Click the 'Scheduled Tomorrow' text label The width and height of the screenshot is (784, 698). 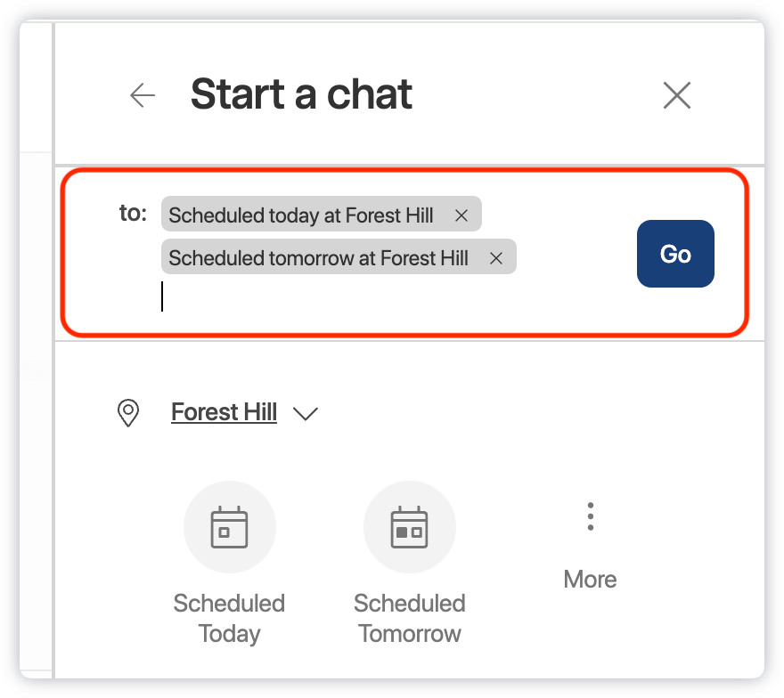pyautogui.click(x=410, y=619)
